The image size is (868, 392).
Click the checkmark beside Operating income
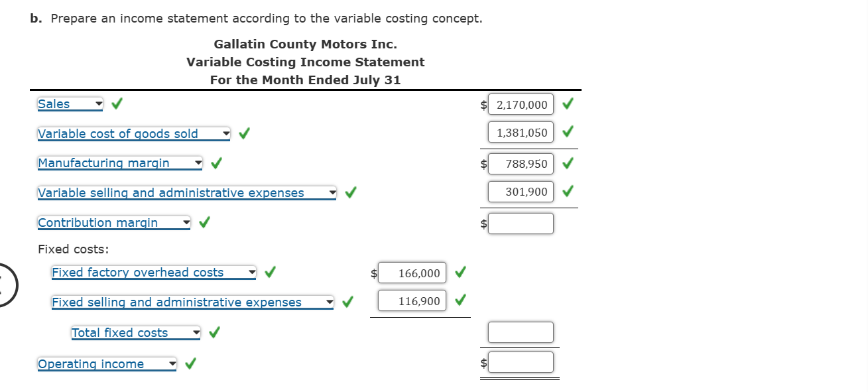(190, 363)
